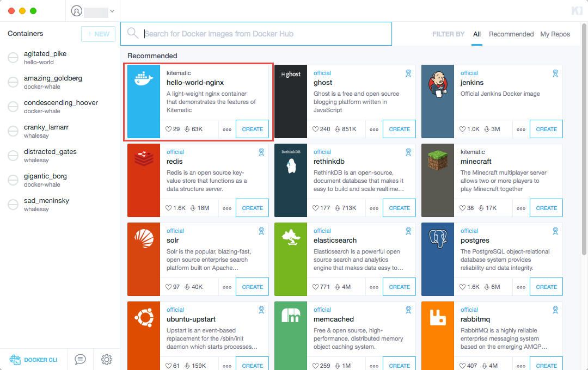Open more options for ghost

(374, 129)
